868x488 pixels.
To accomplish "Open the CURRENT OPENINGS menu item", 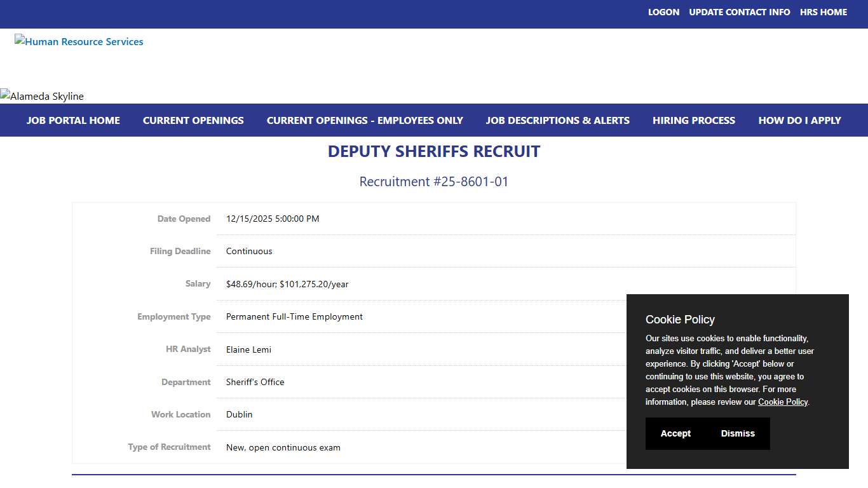I will point(193,120).
